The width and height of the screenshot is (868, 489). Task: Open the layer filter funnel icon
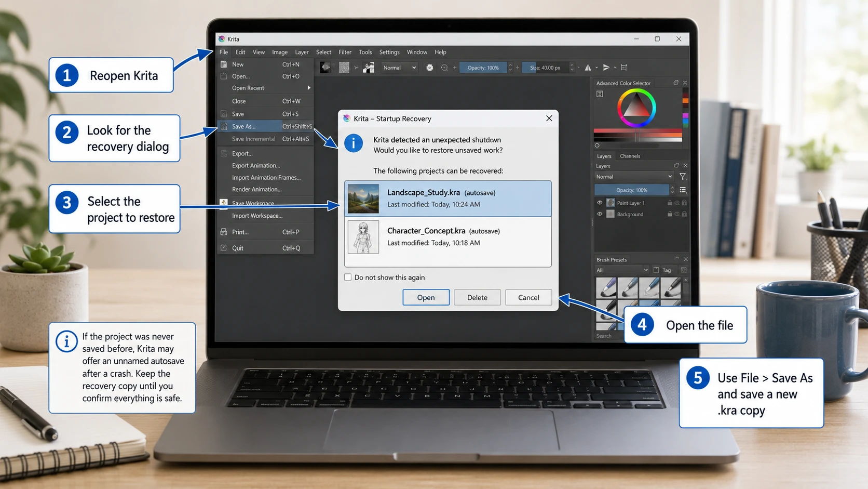coord(683,177)
